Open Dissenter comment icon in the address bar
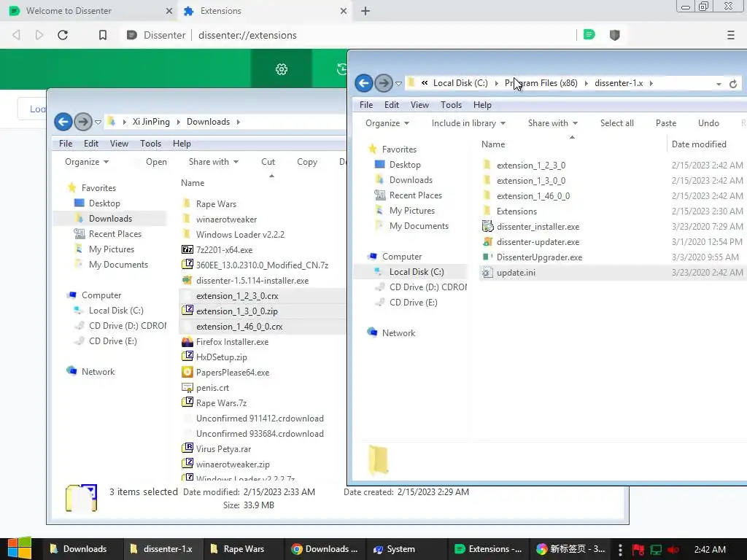747x560 pixels. coord(589,34)
